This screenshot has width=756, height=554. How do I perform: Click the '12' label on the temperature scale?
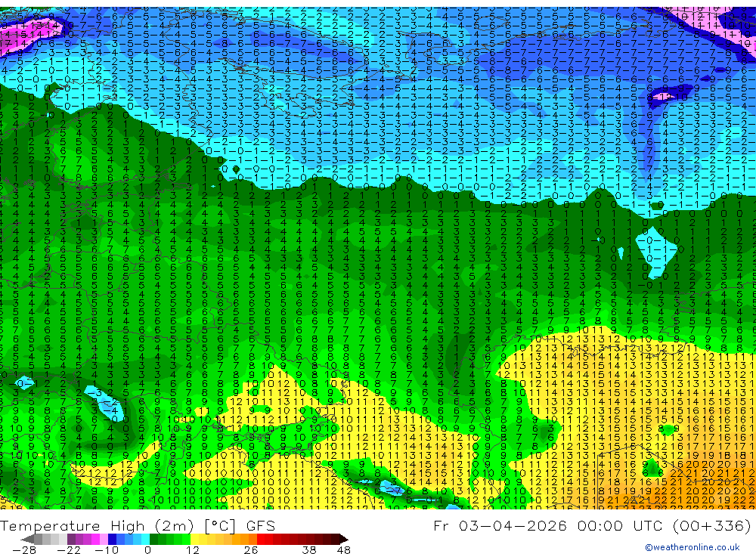(x=193, y=549)
